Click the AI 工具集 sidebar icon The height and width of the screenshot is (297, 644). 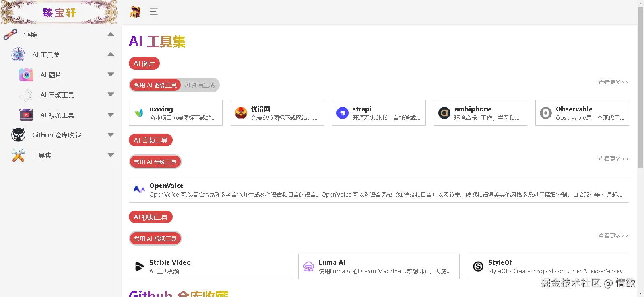(x=19, y=55)
